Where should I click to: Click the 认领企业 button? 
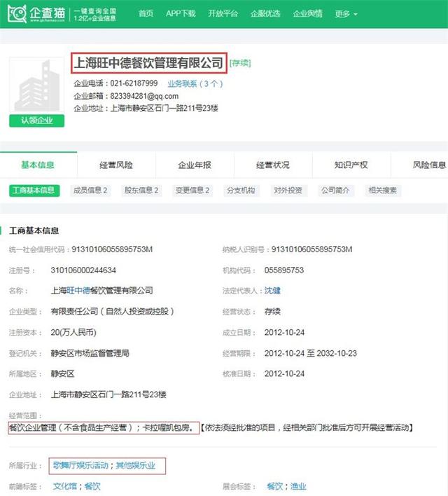(x=36, y=120)
